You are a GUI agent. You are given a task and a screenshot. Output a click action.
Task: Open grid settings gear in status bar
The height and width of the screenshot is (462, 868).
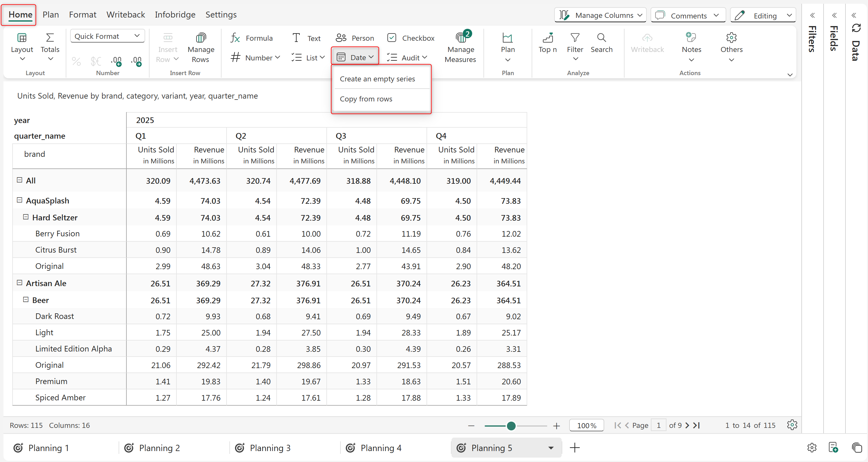pos(792,424)
